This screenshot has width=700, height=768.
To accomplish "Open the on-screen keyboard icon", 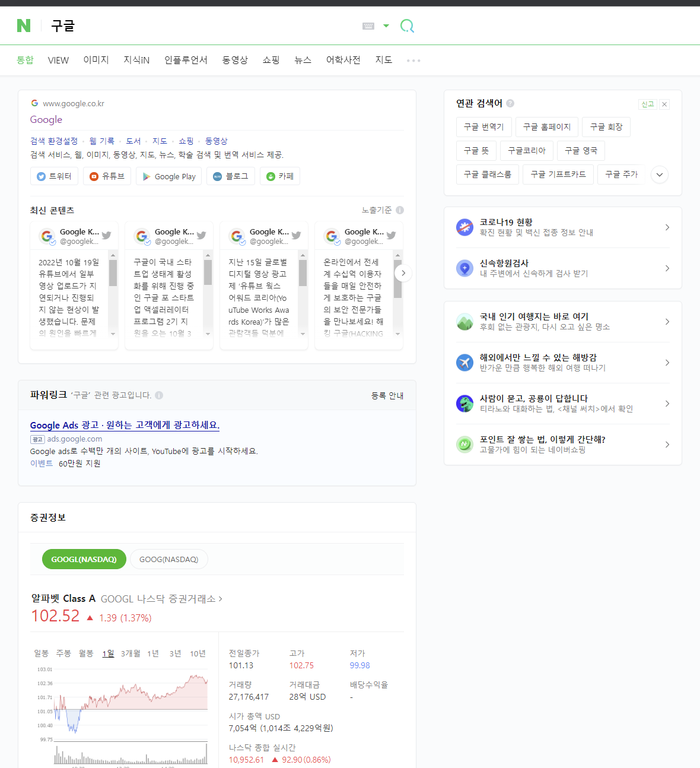I will (368, 26).
